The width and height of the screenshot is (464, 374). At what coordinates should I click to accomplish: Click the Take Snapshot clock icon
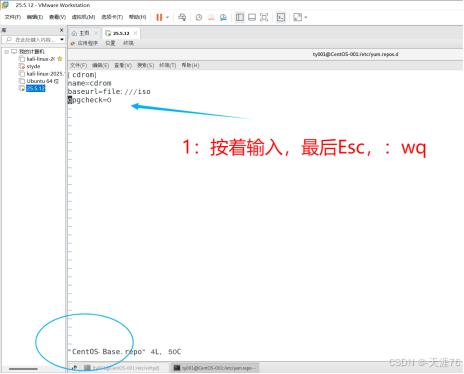pos(199,17)
